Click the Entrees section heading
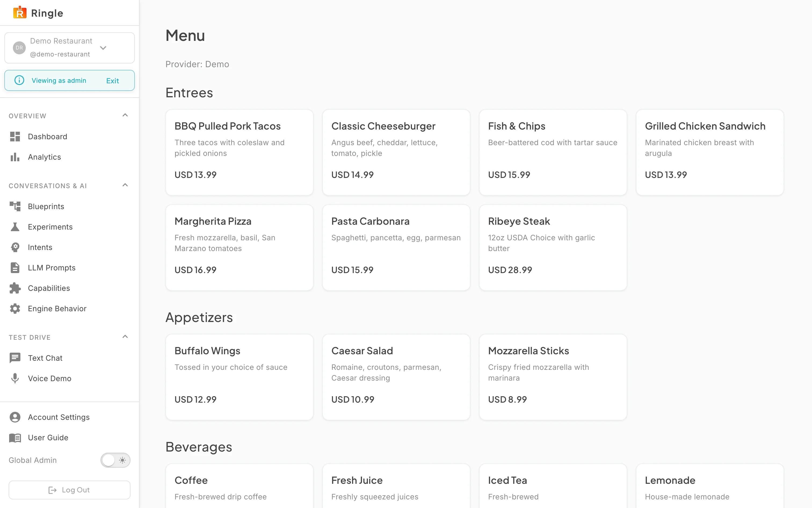The image size is (812, 508). point(189,93)
